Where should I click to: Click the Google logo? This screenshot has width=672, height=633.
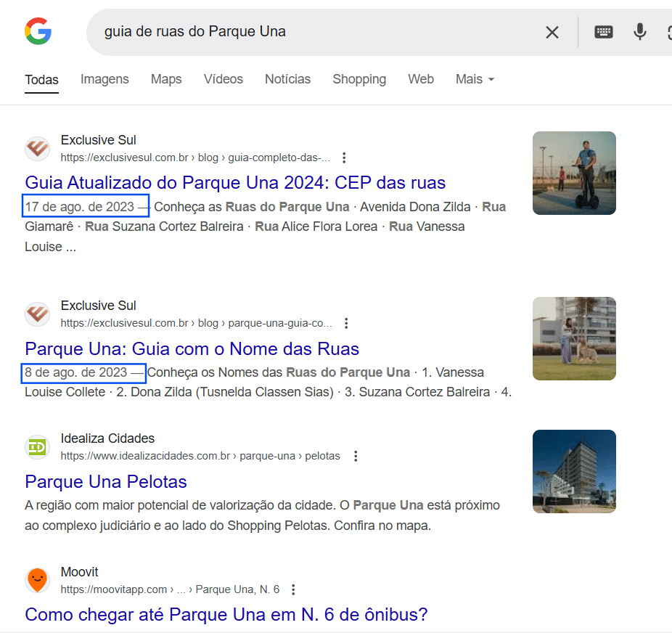(x=38, y=32)
